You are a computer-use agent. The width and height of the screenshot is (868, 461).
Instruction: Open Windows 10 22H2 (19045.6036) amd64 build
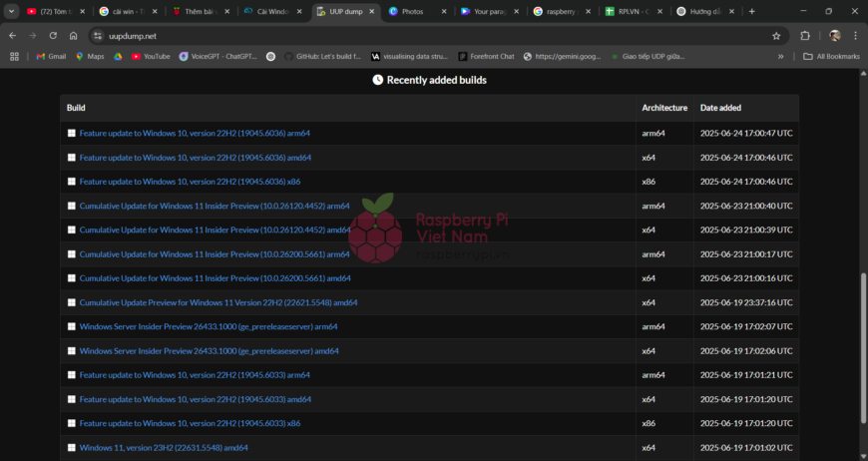click(x=195, y=158)
